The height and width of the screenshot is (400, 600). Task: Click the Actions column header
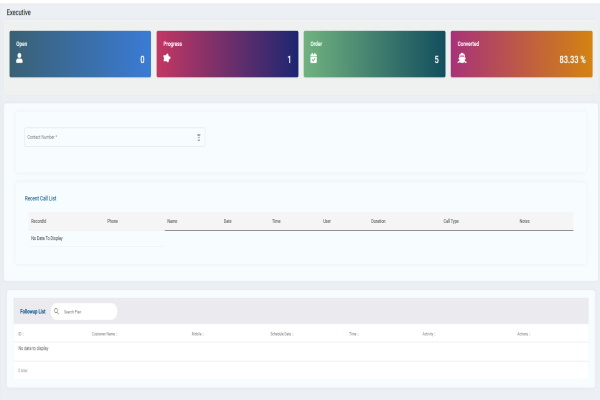pyautogui.click(x=523, y=333)
